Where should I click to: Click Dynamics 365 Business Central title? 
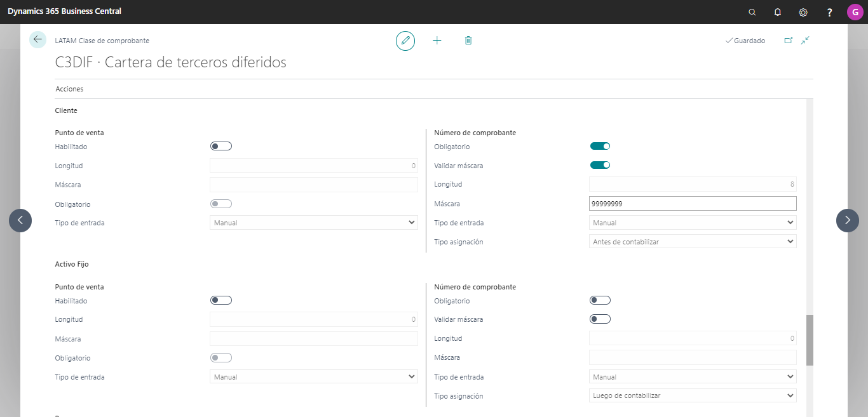point(64,11)
